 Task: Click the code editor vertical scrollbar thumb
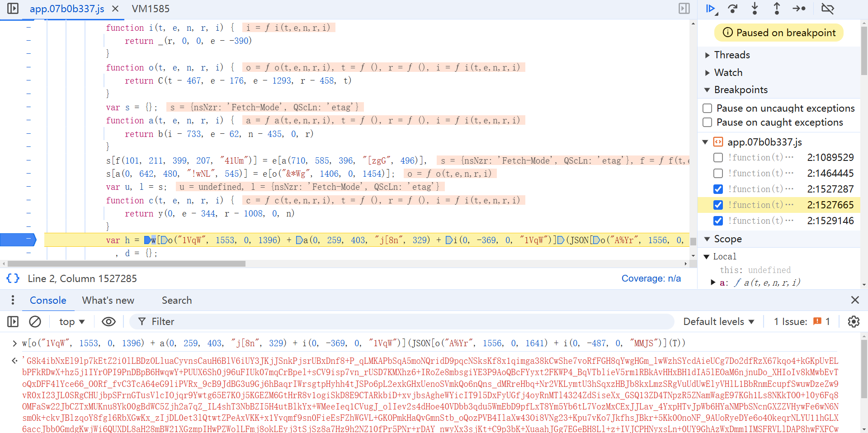693,241
